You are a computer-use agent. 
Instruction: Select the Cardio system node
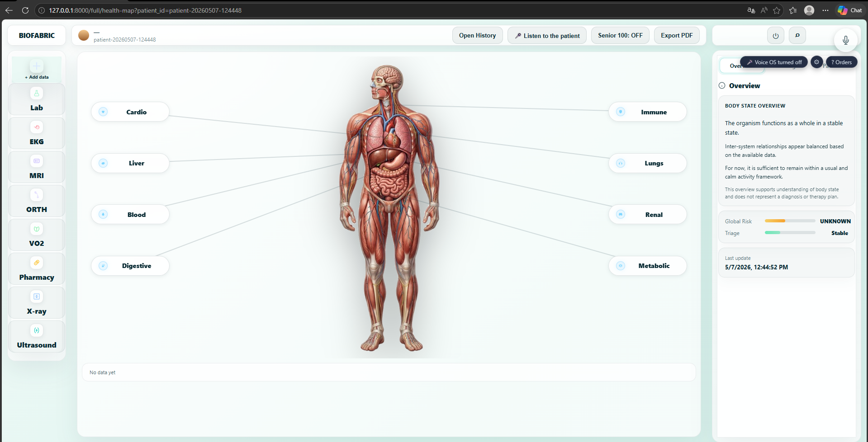(x=130, y=112)
